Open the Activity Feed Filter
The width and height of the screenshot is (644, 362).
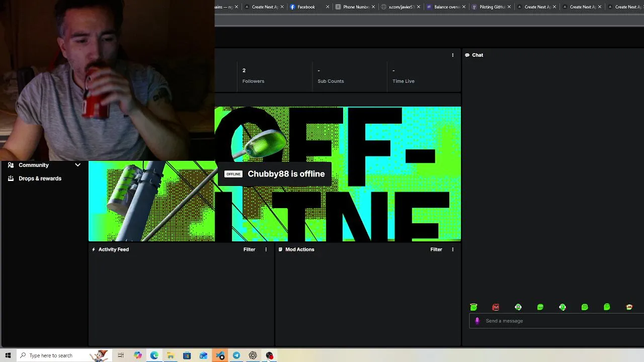click(249, 249)
